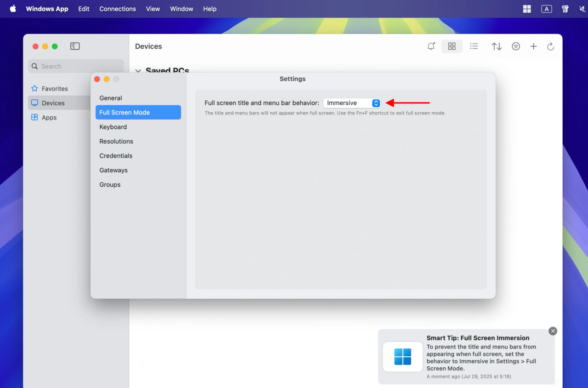588x388 pixels.
Task: Click the notifications bell icon
Action: point(431,46)
